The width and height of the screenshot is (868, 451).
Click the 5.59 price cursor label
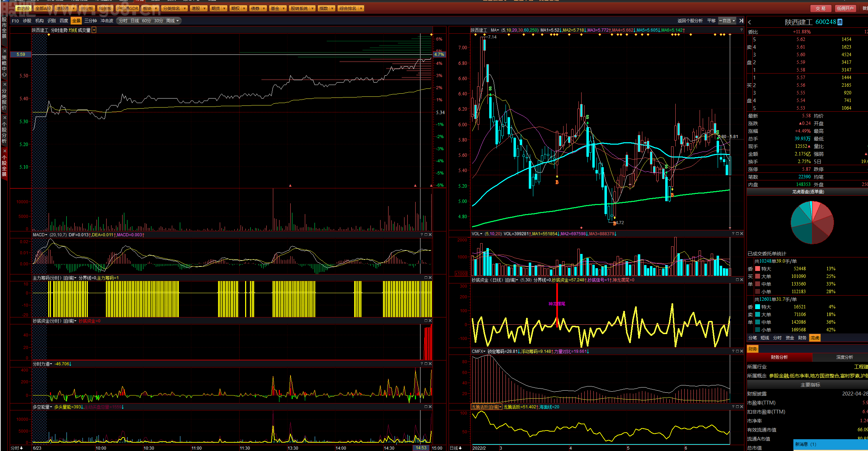pos(21,54)
